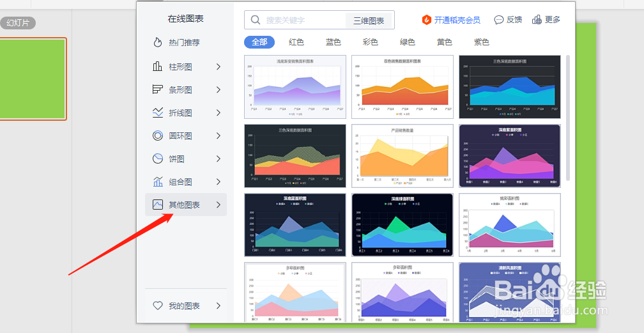Select the purple 多彩面积图 thumbnail
Viewport: 644px width, 333px height.
coord(402,292)
